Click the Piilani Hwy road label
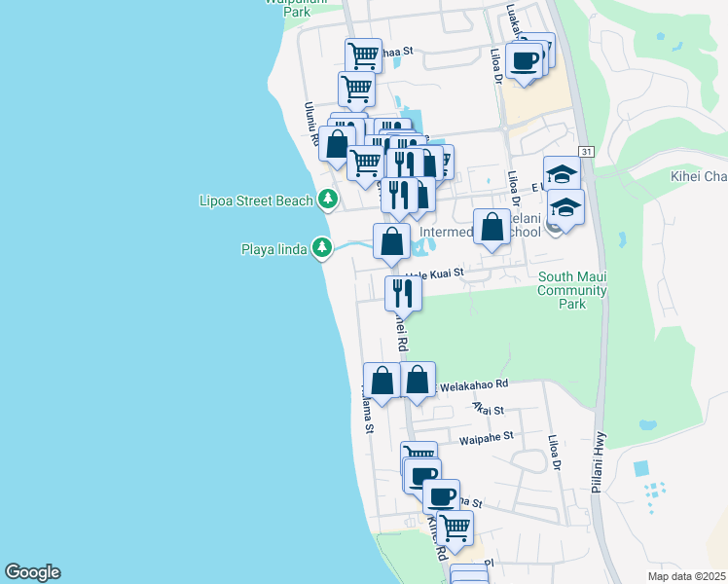Viewport: 728px width, 584px height. pyautogui.click(x=599, y=462)
